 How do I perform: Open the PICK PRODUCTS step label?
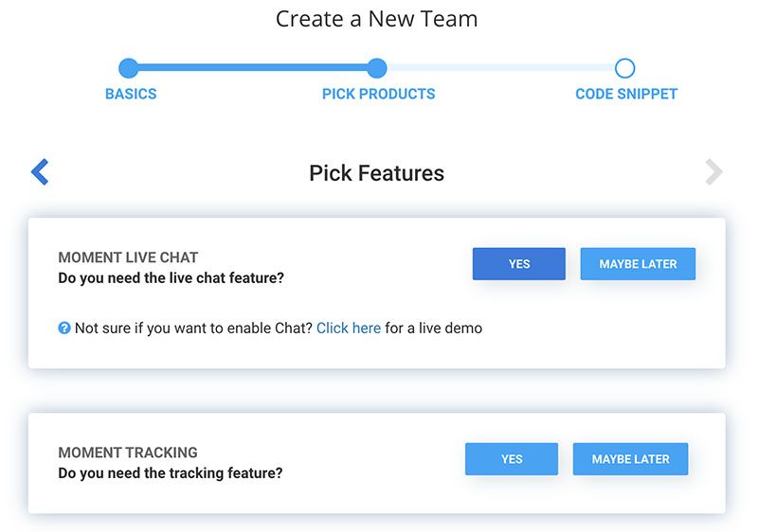point(378,94)
